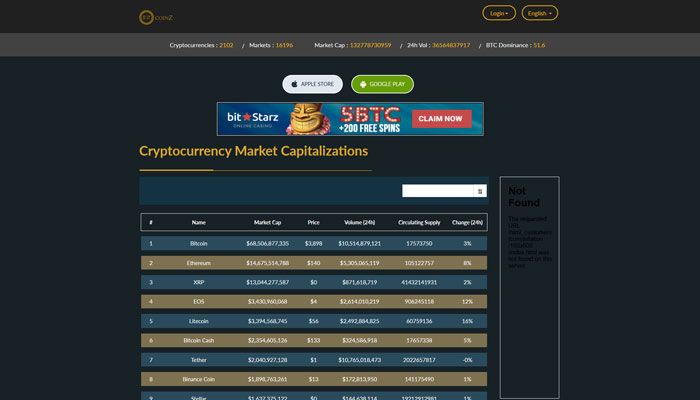
Task: Open the Login dropdown
Action: [499, 13]
